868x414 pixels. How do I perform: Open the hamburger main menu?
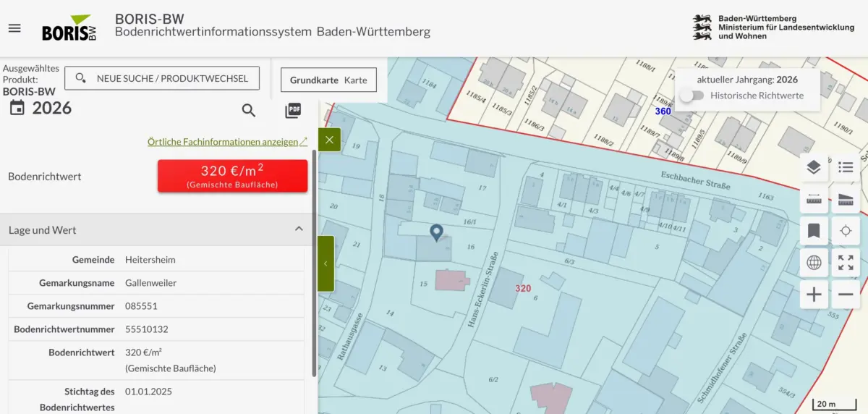(14, 28)
